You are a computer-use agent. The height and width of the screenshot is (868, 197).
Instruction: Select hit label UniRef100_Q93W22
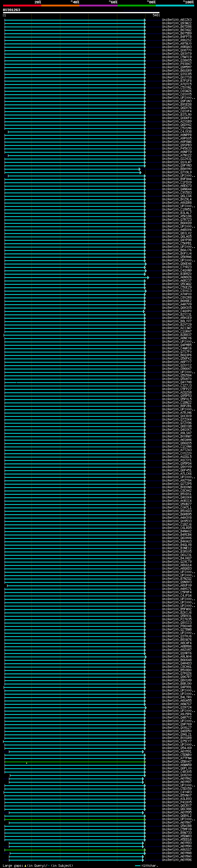177,23
